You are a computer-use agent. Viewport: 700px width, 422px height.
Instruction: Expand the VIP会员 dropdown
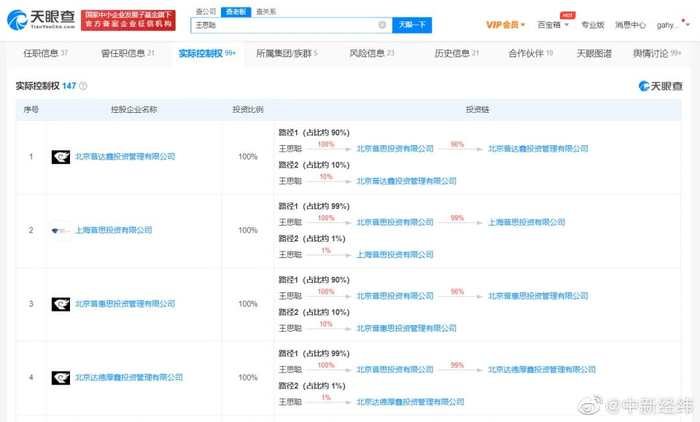pyautogui.click(x=505, y=25)
